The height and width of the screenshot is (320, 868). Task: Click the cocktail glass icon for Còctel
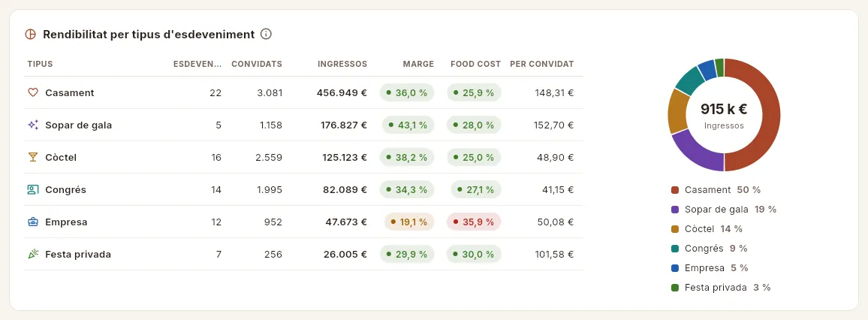coord(32,157)
